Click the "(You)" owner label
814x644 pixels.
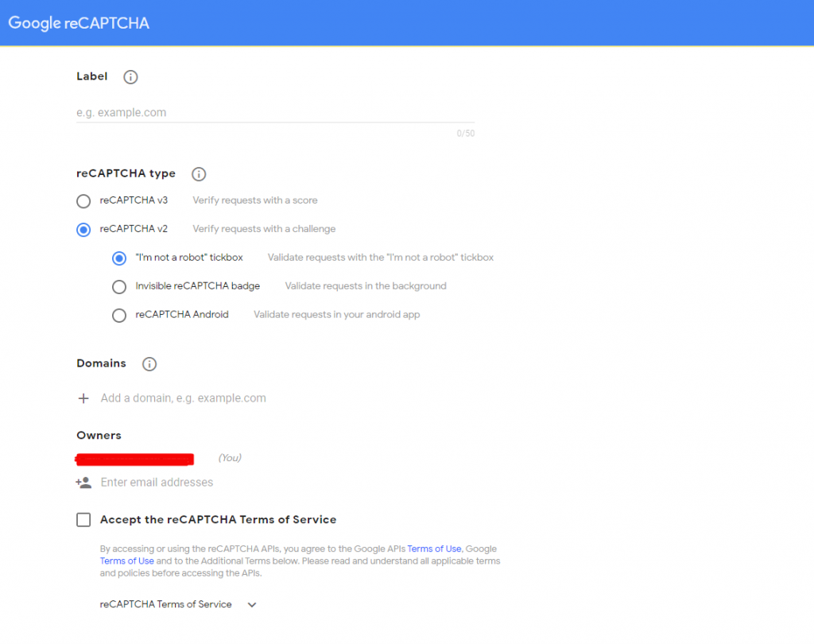(230, 457)
